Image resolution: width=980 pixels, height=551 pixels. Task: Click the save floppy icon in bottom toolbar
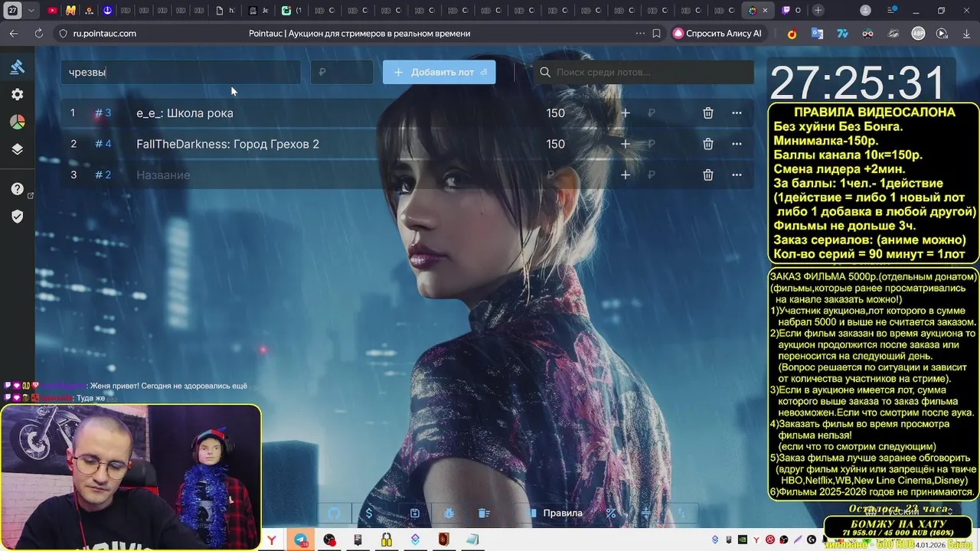(x=414, y=513)
